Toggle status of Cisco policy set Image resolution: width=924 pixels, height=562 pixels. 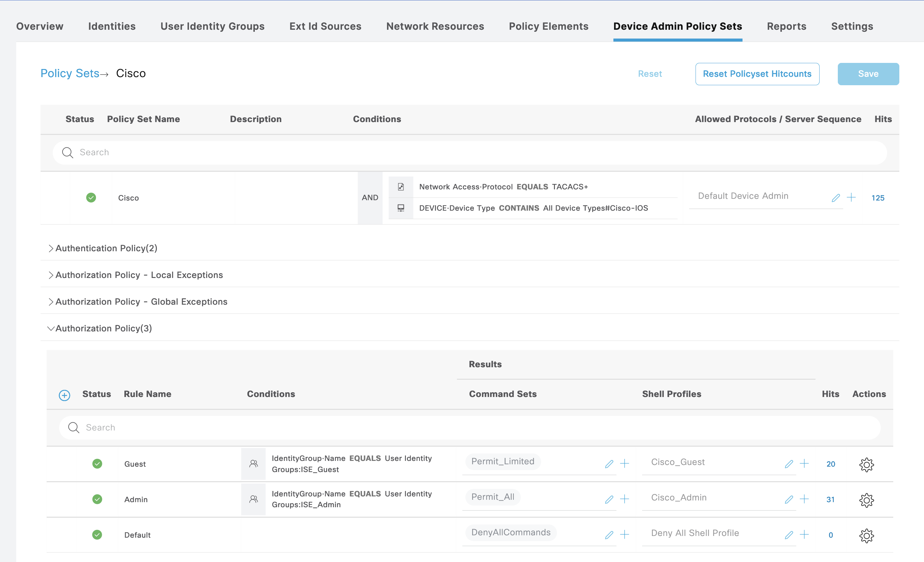[x=91, y=198]
